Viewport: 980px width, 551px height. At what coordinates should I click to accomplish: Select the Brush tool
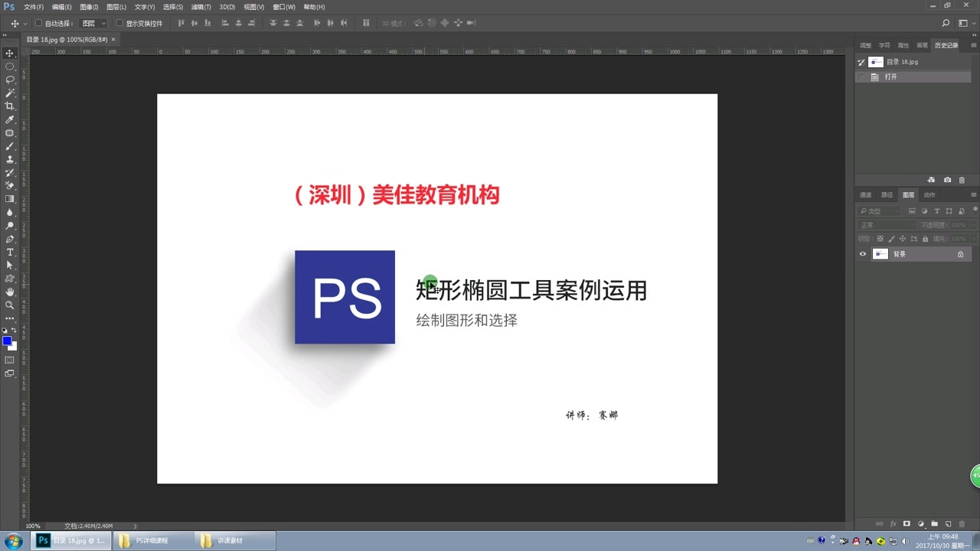point(10,145)
